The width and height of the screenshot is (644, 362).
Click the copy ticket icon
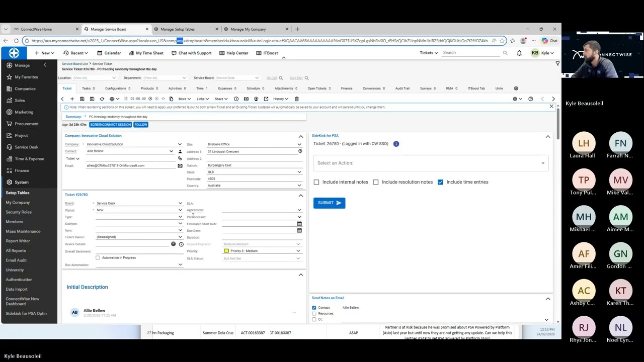(x=172, y=99)
